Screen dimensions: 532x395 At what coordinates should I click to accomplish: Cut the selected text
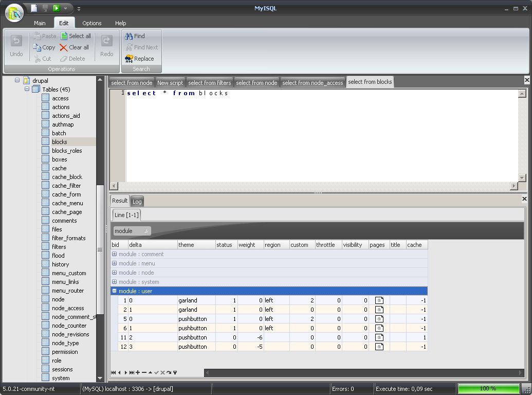(43, 59)
